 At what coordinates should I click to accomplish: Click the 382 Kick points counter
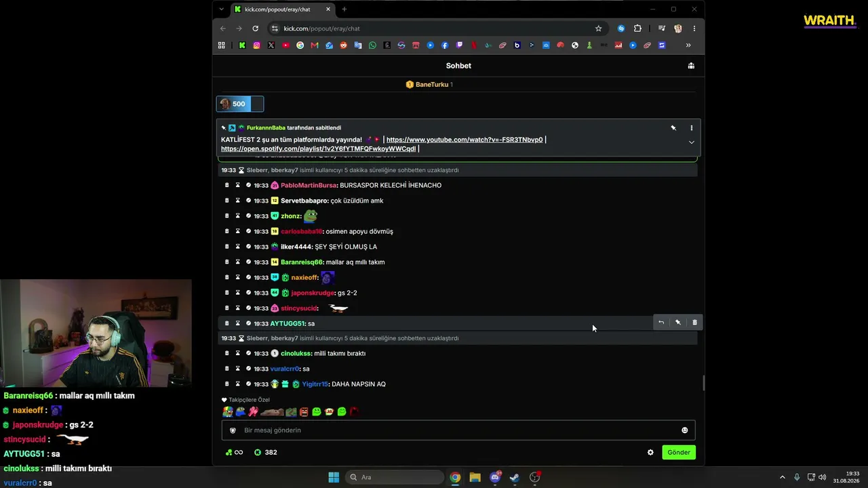pos(265,453)
